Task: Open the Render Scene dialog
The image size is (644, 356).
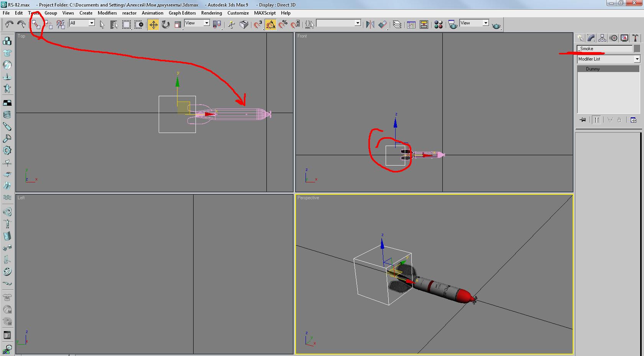Action: click(453, 25)
